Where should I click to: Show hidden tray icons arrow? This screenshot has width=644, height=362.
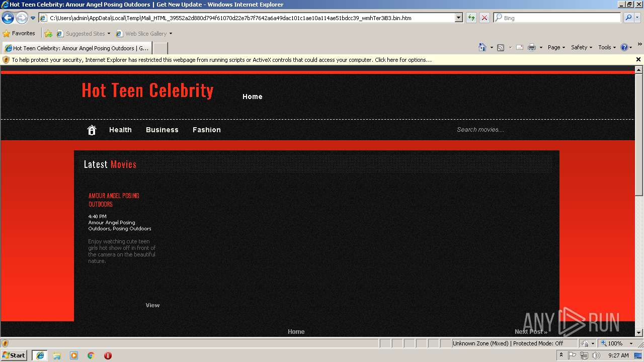[561, 355]
